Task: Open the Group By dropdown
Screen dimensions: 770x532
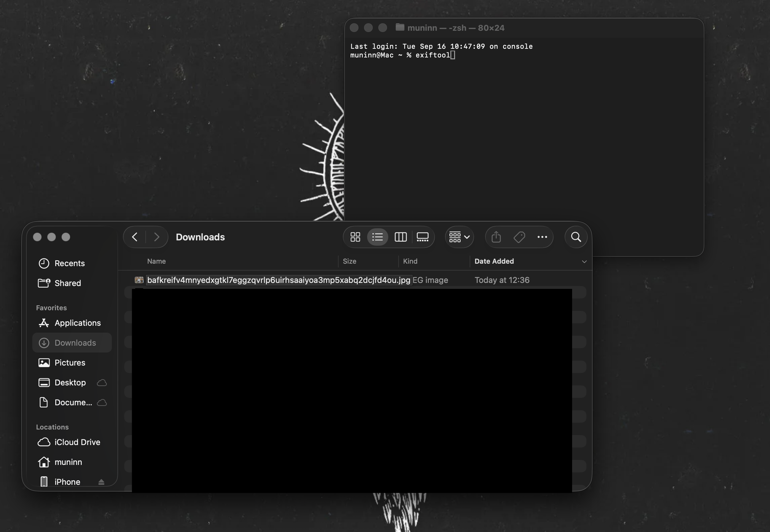Action: (459, 237)
